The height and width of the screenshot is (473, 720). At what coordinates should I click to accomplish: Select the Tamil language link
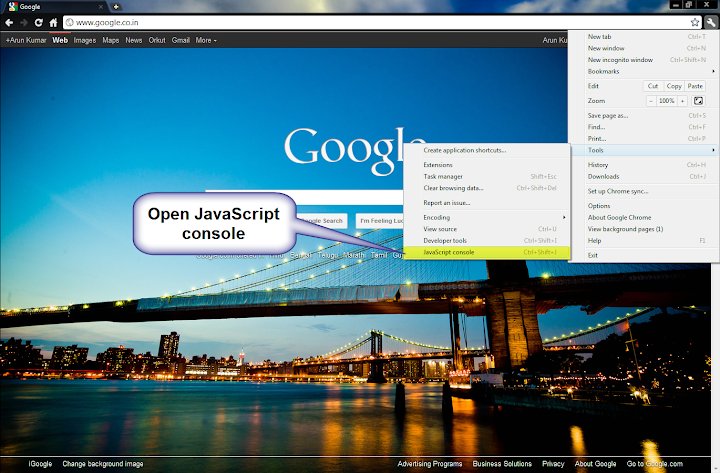click(379, 255)
